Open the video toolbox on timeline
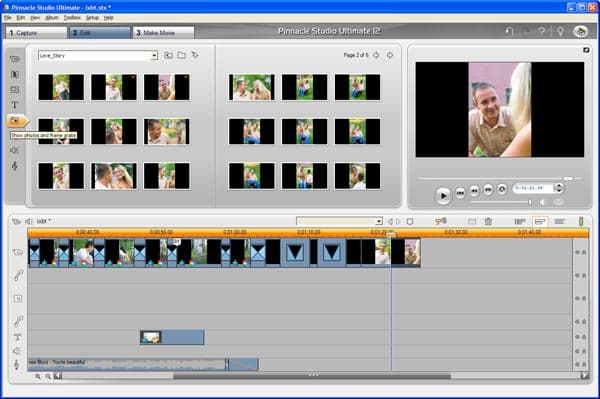Viewport: 600px width, 399px height. [x=16, y=221]
